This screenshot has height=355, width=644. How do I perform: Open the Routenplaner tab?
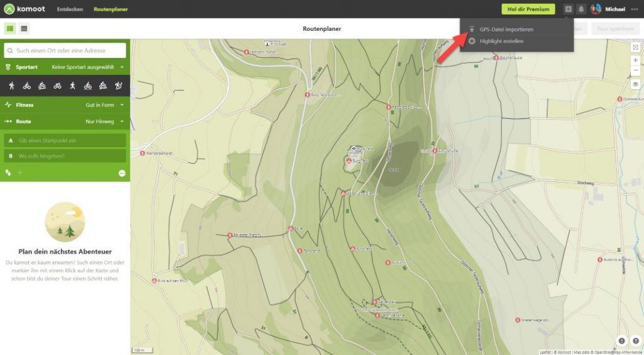pos(111,9)
